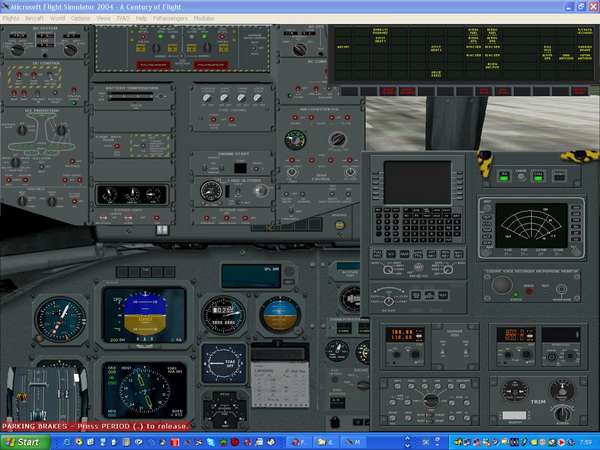Toggle the left green-lit pedestal switch
600x450 pixels.
pos(504,176)
